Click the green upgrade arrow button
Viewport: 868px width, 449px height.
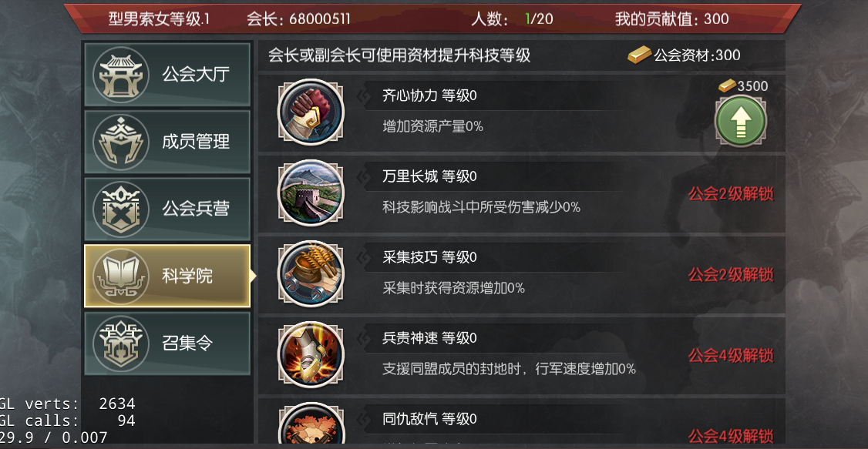coord(740,121)
